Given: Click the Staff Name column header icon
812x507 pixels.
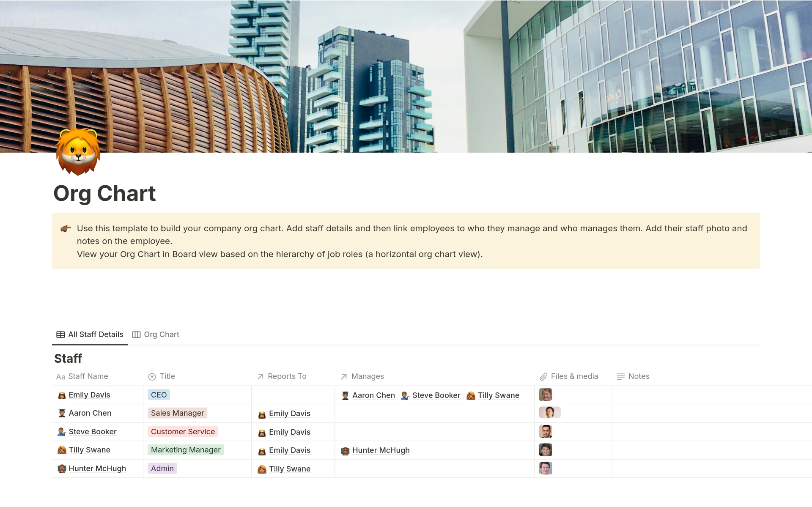Looking at the screenshot, I should click(x=61, y=376).
